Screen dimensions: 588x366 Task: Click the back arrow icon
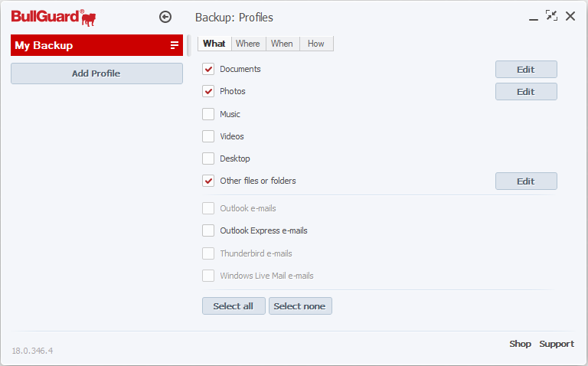[165, 17]
